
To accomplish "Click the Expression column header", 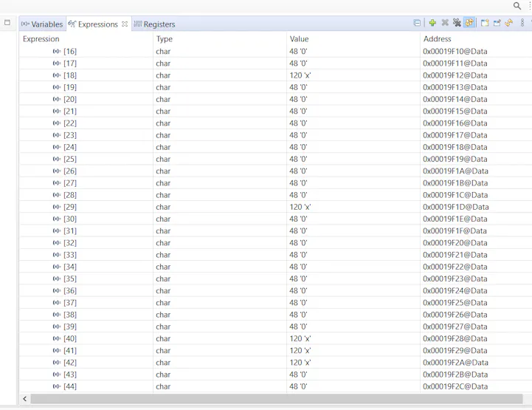I will tap(41, 38).
